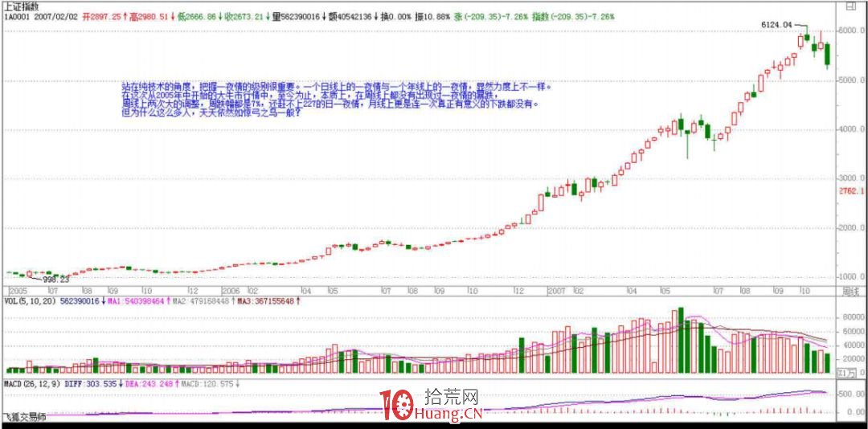Click the 6124.04 peak price label
Screen dimensions: 868x429
point(776,25)
